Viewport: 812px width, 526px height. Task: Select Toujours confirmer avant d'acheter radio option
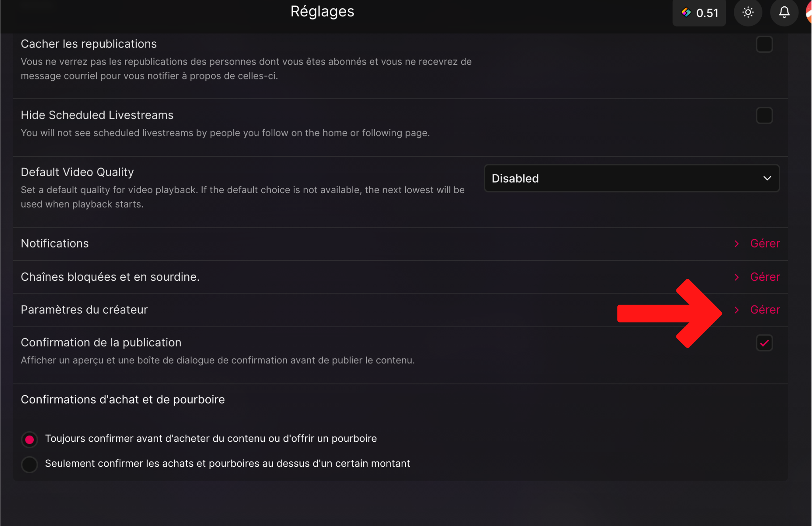(29, 440)
